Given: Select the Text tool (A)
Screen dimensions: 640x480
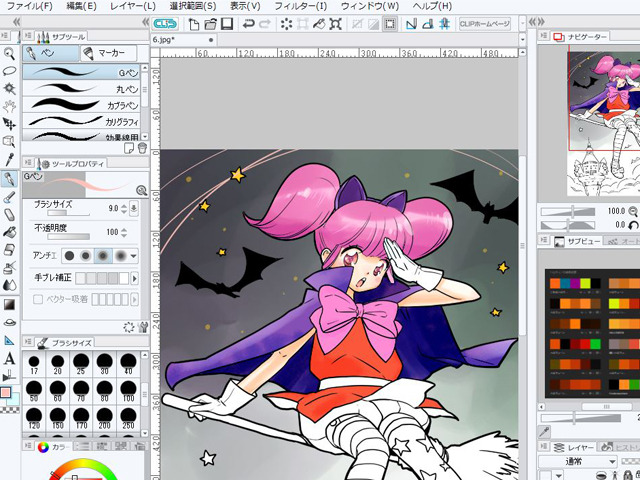Looking at the screenshot, I should [x=9, y=359].
